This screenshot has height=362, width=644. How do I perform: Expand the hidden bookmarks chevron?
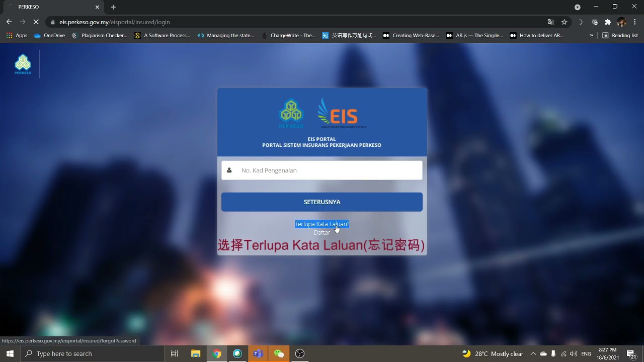pyautogui.click(x=591, y=36)
